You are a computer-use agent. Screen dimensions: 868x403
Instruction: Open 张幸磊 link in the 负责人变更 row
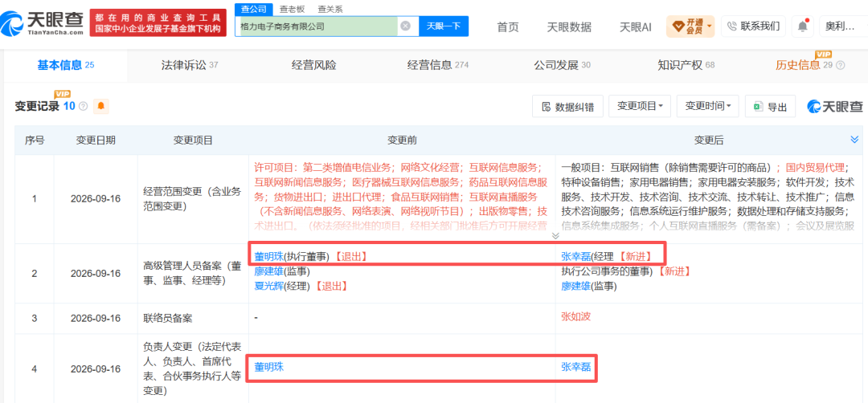coord(575,367)
